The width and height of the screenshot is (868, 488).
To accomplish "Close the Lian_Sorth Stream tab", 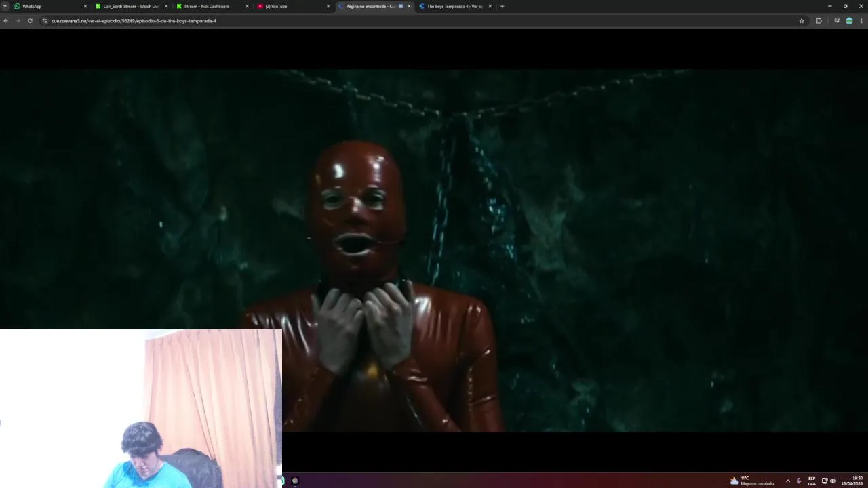I will (x=166, y=6).
